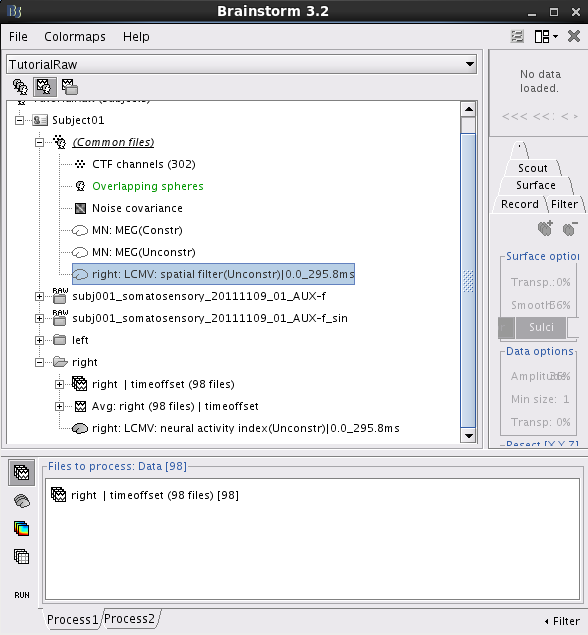Click the database tree vertical scrollbar thumb
This screenshot has height=635, width=588.
click(x=468, y=280)
